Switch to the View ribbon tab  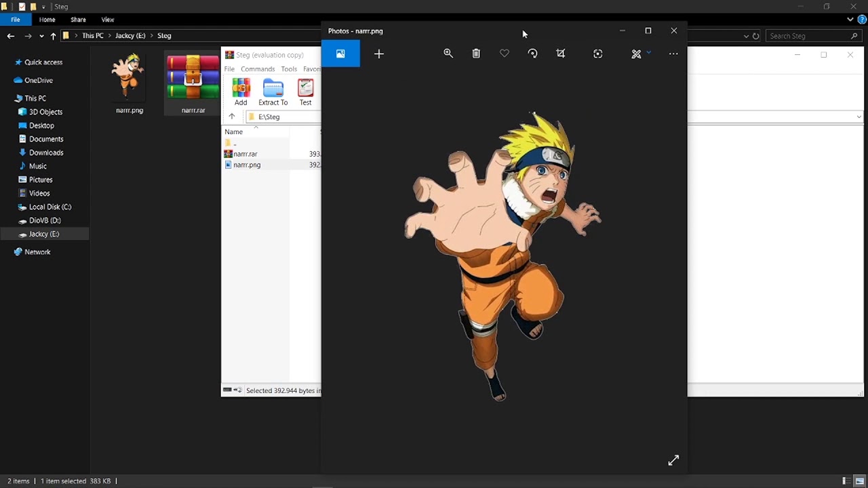[x=107, y=20]
